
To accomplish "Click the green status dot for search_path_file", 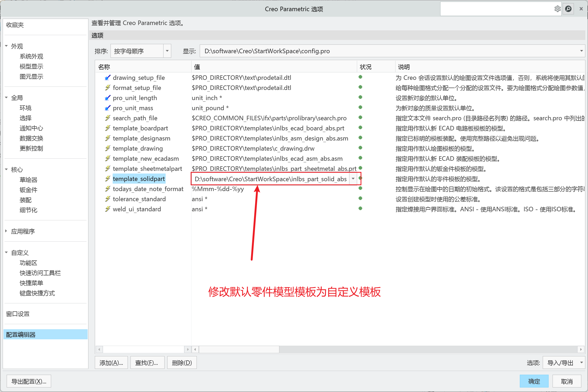I will (360, 117).
